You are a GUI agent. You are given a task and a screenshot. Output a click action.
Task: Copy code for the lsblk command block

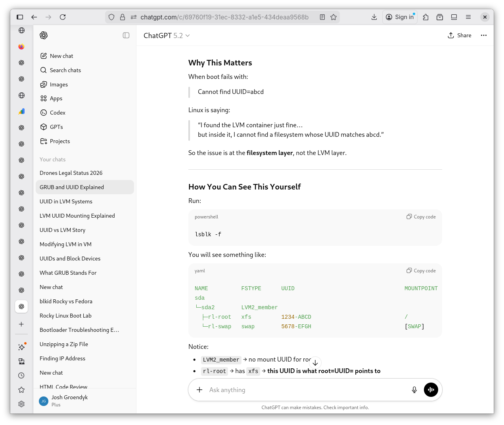(x=421, y=217)
